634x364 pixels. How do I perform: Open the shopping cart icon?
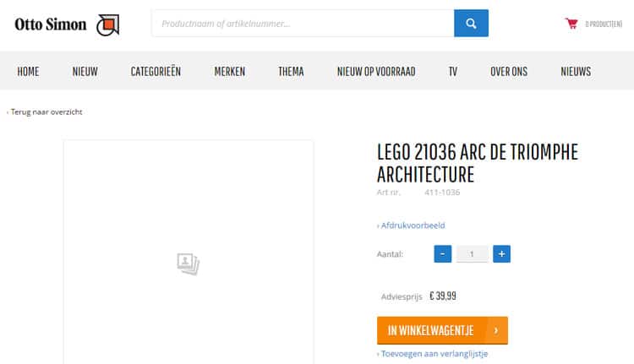(571, 24)
